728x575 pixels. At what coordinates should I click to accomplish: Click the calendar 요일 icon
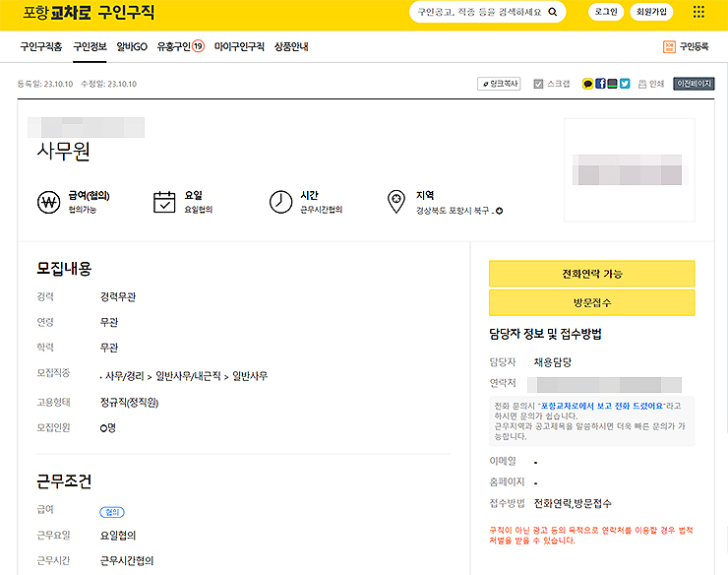tap(164, 202)
